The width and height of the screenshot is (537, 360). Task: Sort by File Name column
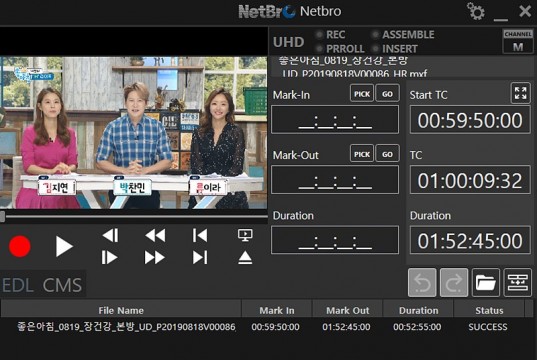[121, 310]
